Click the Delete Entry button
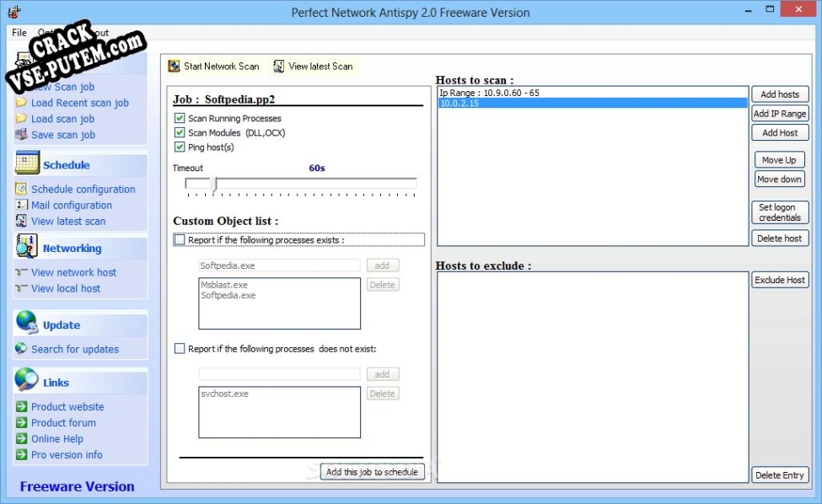Viewport: 822px width, 504px height. point(780,475)
